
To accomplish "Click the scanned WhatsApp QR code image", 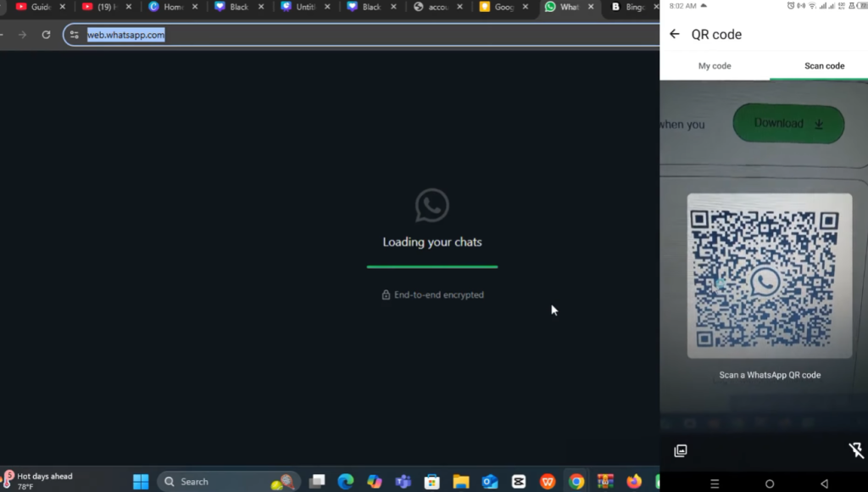I will (x=770, y=276).
